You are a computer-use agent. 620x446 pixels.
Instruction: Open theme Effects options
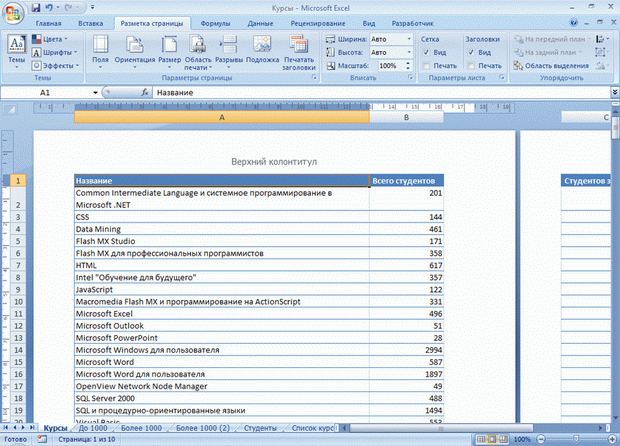55,65
